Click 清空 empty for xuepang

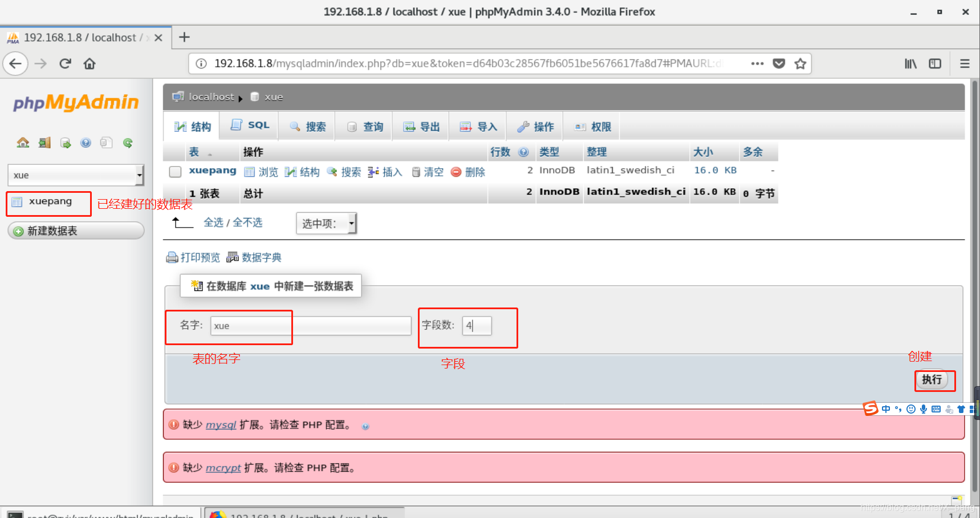[428, 172]
